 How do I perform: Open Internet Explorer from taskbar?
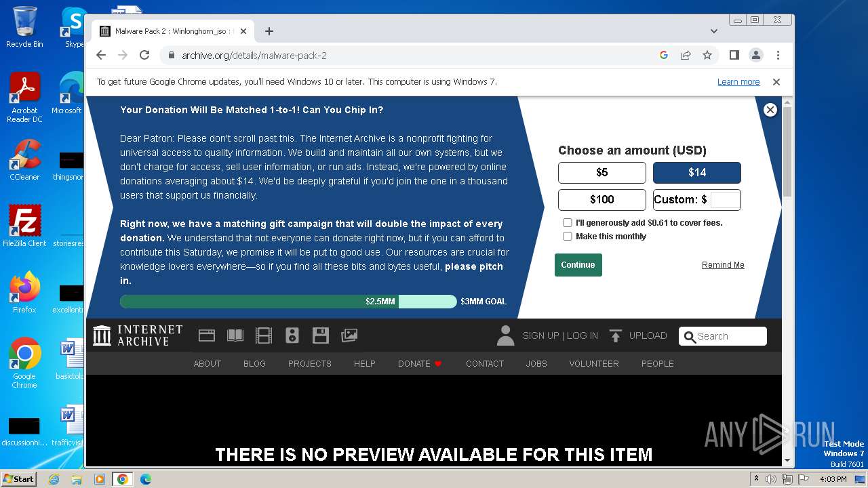(x=54, y=479)
